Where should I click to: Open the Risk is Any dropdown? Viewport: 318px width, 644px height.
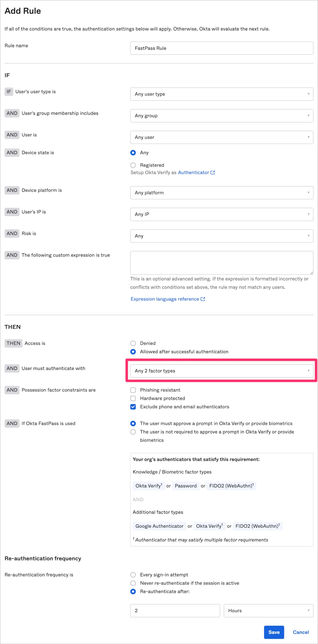tap(222, 236)
